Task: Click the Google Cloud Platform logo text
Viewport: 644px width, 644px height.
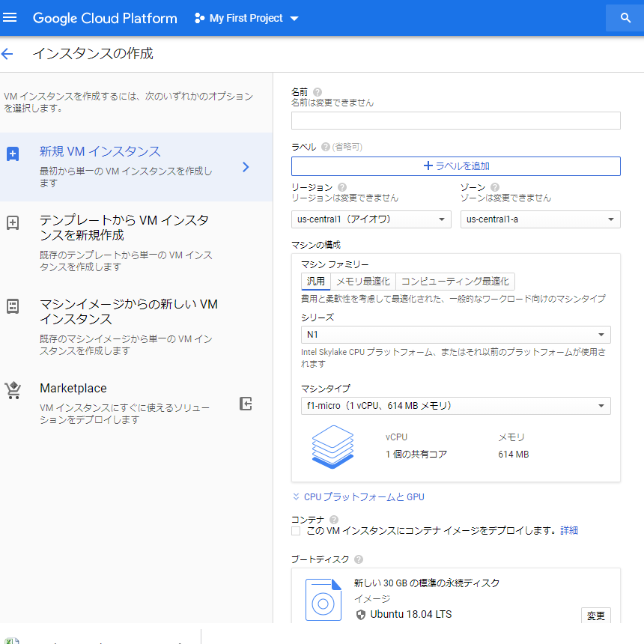Action: [105, 18]
